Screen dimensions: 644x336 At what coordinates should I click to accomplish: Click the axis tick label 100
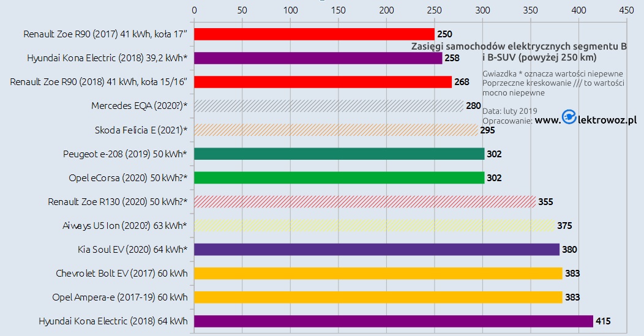click(x=290, y=10)
